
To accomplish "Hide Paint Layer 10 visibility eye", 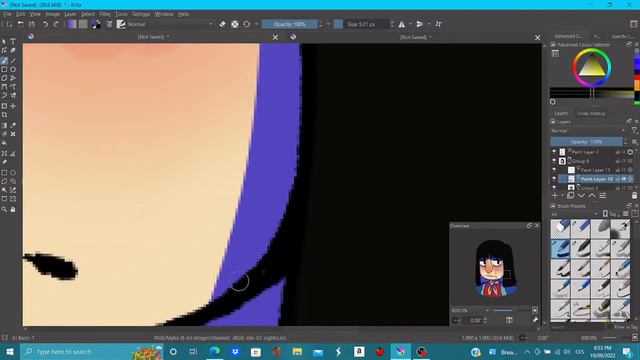I will pyautogui.click(x=554, y=179).
